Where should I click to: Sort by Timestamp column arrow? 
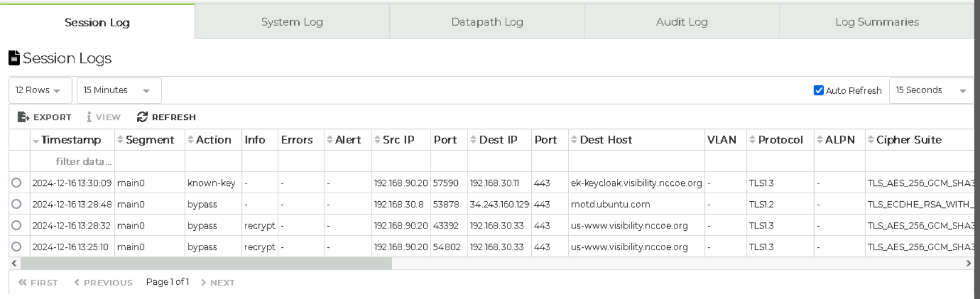coord(36,140)
